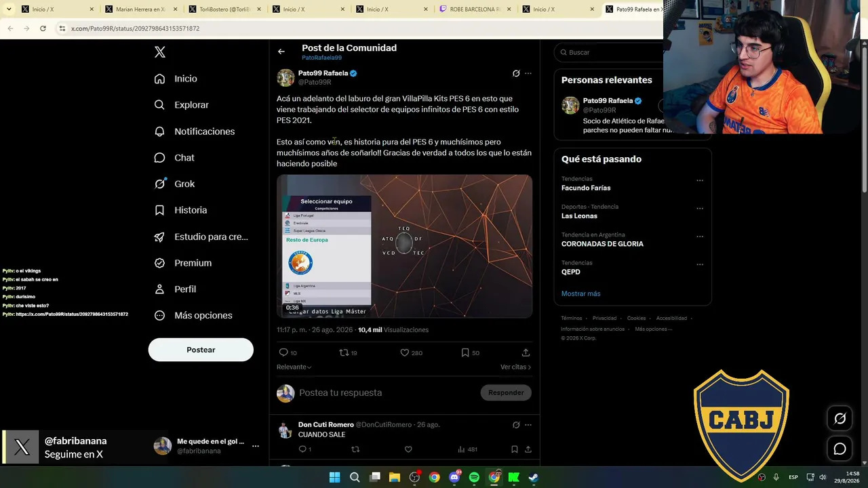
Task: Open File Explorer from the taskbar
Action: (394, 477)
